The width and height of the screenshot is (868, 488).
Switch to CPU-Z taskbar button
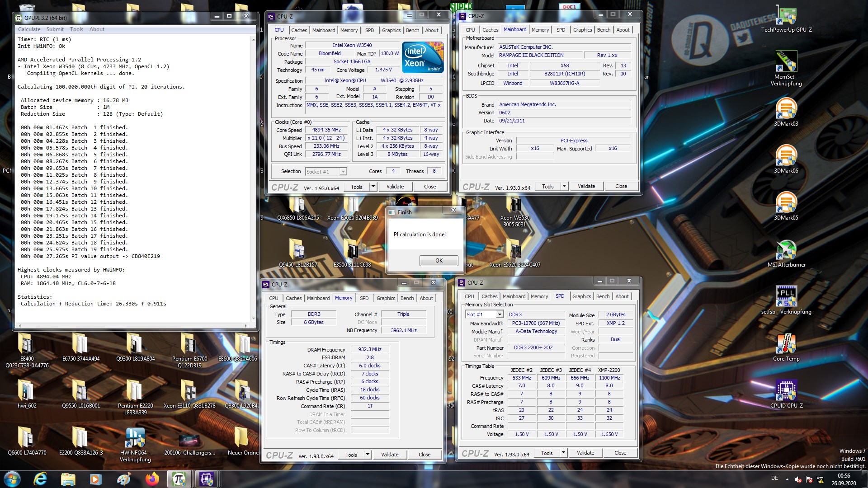point(207,479)
